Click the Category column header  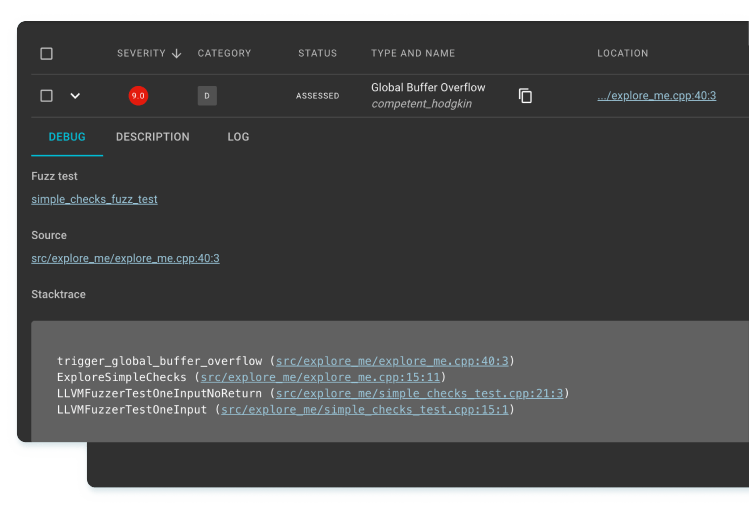[x=224, y=53]
